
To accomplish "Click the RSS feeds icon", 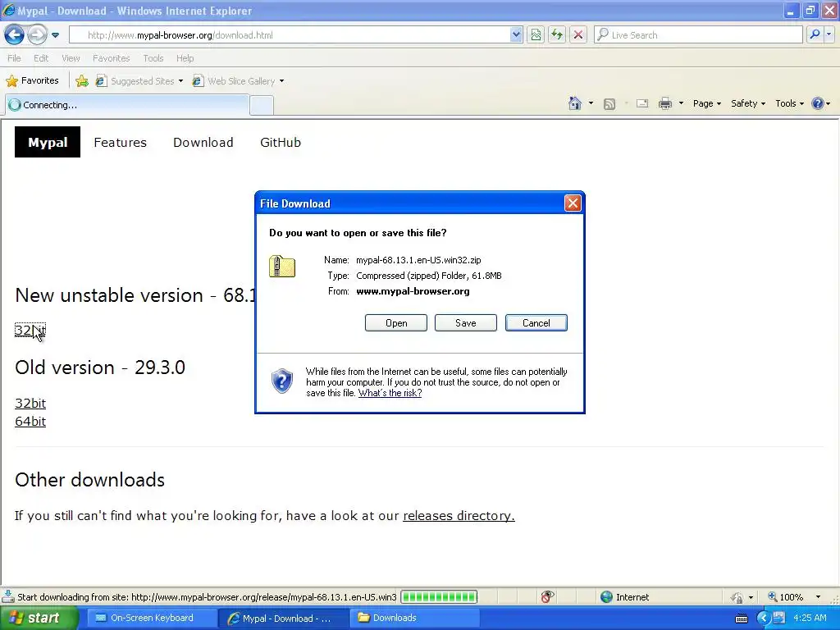I will point(609,104).
